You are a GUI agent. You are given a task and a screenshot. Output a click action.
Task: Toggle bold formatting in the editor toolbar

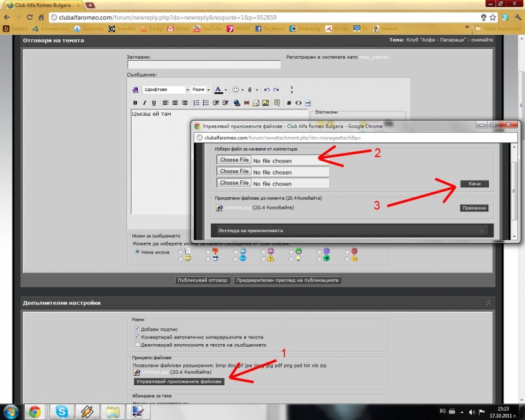click(135, 102)
